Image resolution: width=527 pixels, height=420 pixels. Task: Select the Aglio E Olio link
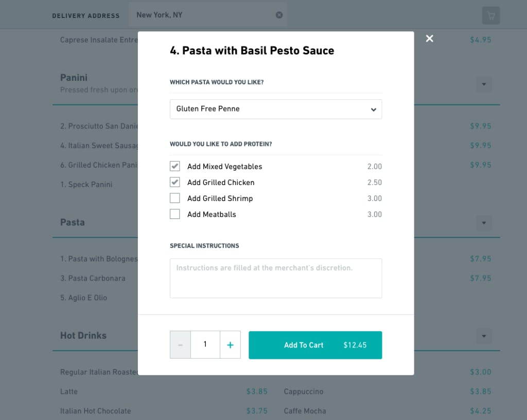(83, 298)
